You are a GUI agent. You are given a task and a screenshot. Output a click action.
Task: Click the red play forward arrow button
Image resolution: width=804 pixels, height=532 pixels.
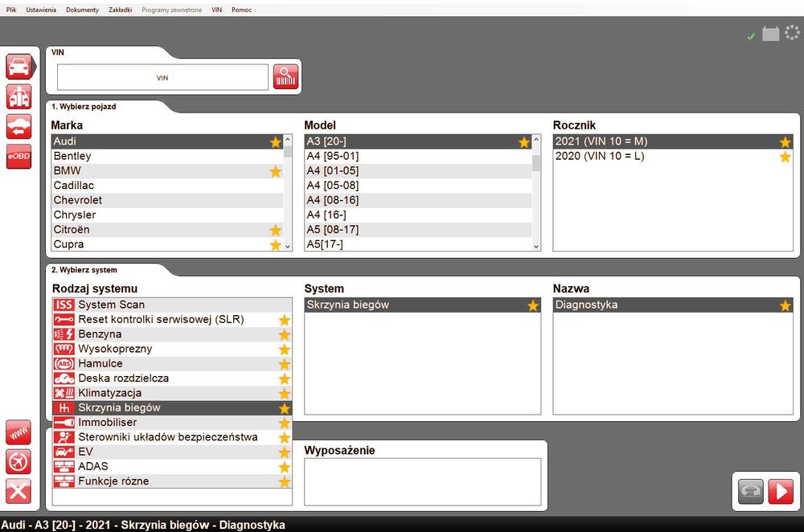coord(781,492)
